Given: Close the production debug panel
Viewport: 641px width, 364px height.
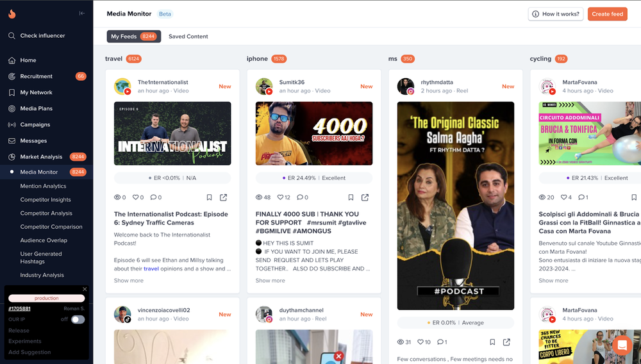Looking at the screenshot, I should point(85,289).
